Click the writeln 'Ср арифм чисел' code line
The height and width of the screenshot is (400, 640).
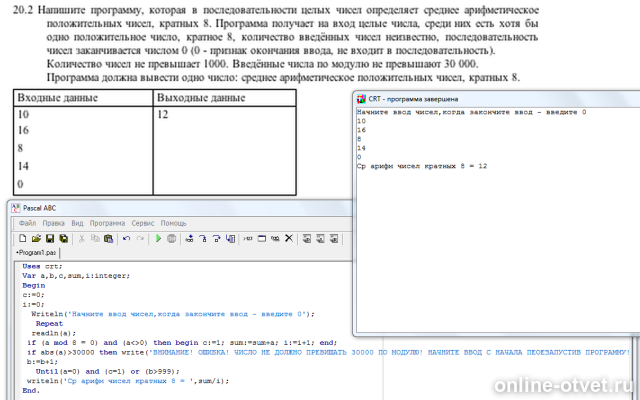pyautogui.click(x=128, y=381)
